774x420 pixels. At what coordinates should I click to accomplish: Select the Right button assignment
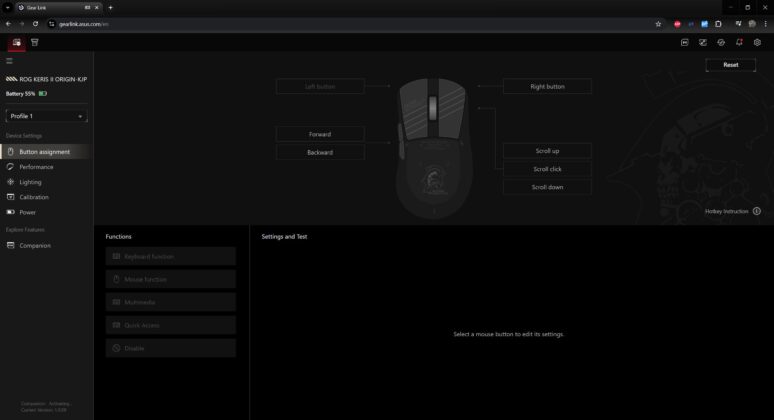[547, 86]
